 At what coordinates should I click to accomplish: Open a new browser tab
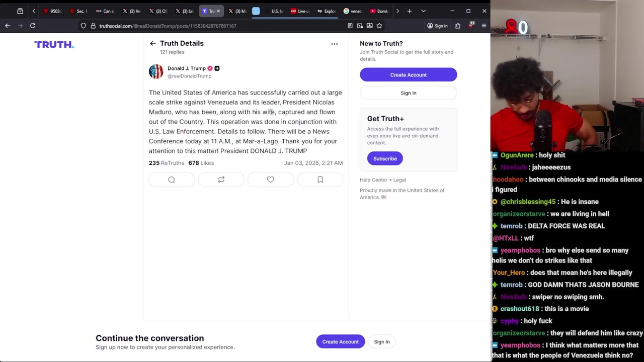[x=410, y=11]
